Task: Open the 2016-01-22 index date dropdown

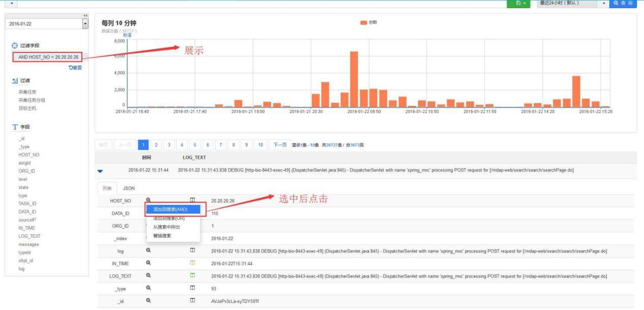Action: point(85,24)
